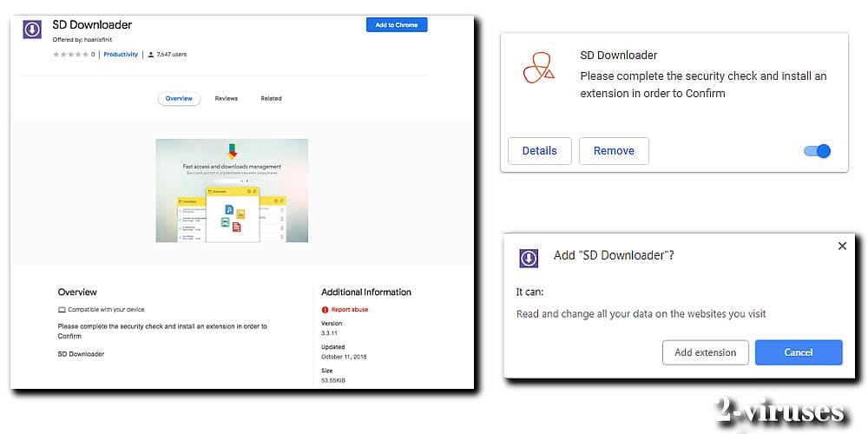The image size is (868, 434).
Task: Click the updated date 'October 11, 2018'
Action: 344,357
